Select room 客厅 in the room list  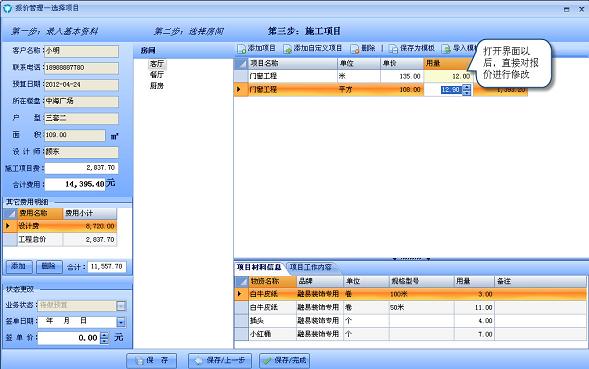157,64
